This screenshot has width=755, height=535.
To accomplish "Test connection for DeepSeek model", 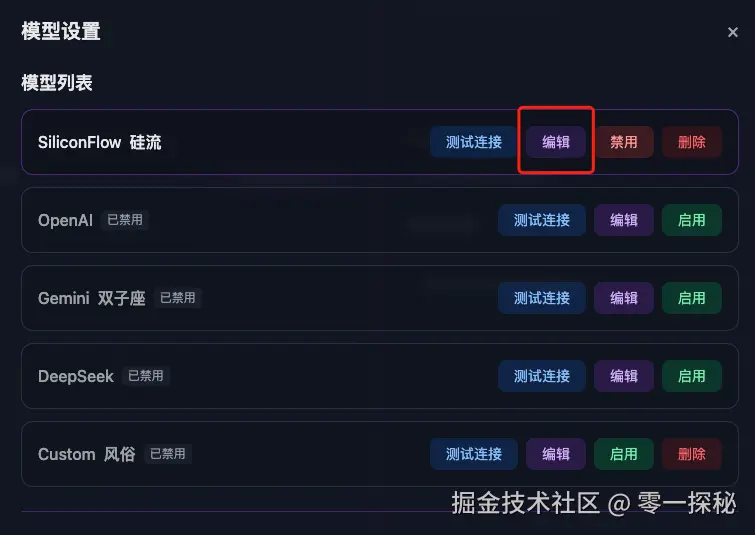I will (x=542, y=376).
